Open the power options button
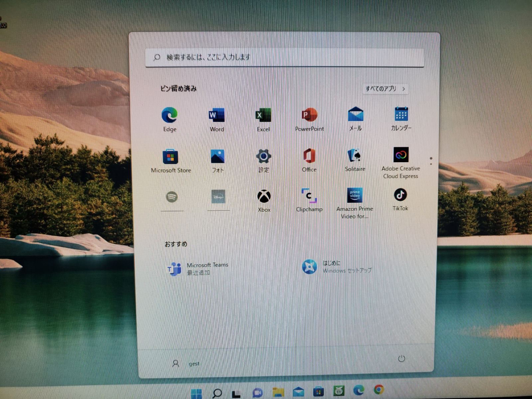 [x=401, y=358]
